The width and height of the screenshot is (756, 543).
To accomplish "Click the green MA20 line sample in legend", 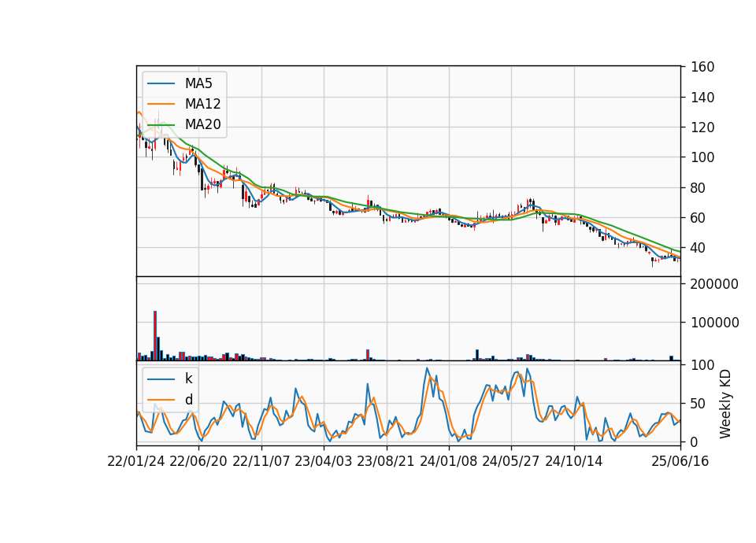I will point(161,124).
